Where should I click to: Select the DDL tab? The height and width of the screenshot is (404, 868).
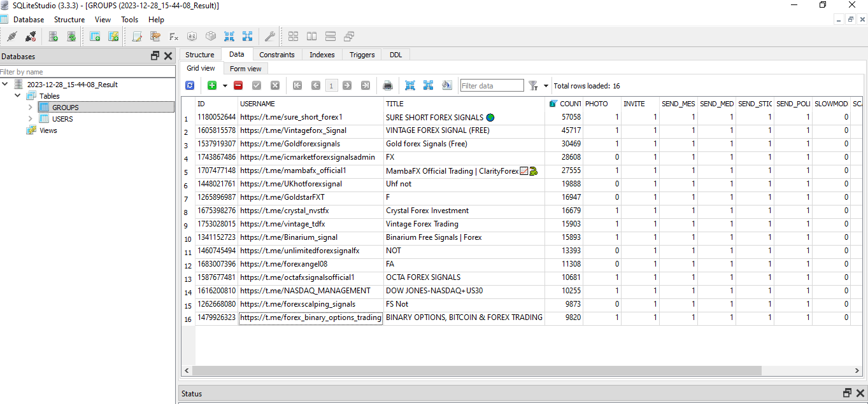(395, 55)
